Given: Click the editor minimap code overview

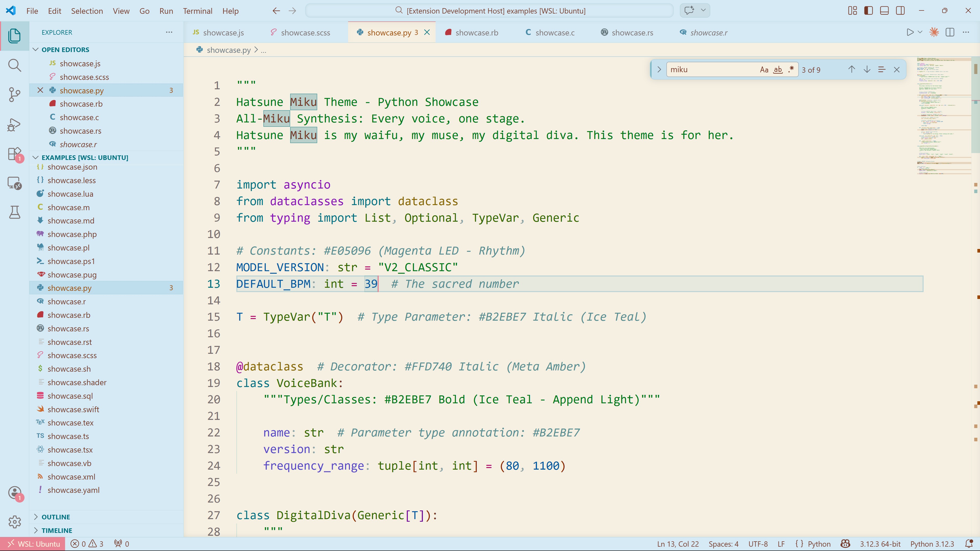Looking at the screenshot, I should coord(944,114).
